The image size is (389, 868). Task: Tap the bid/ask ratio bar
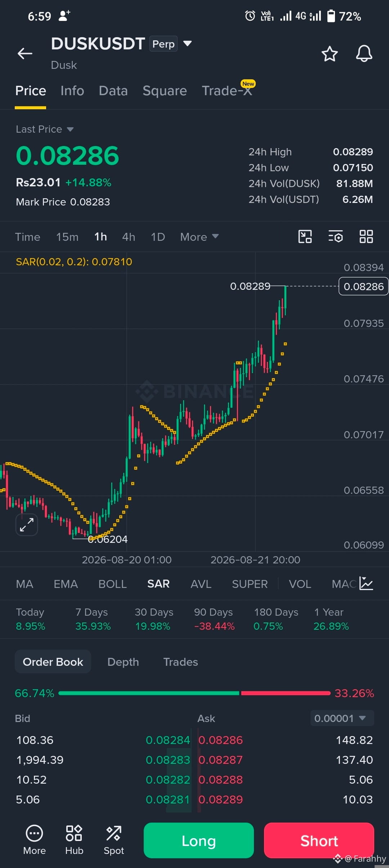(194, 693)
